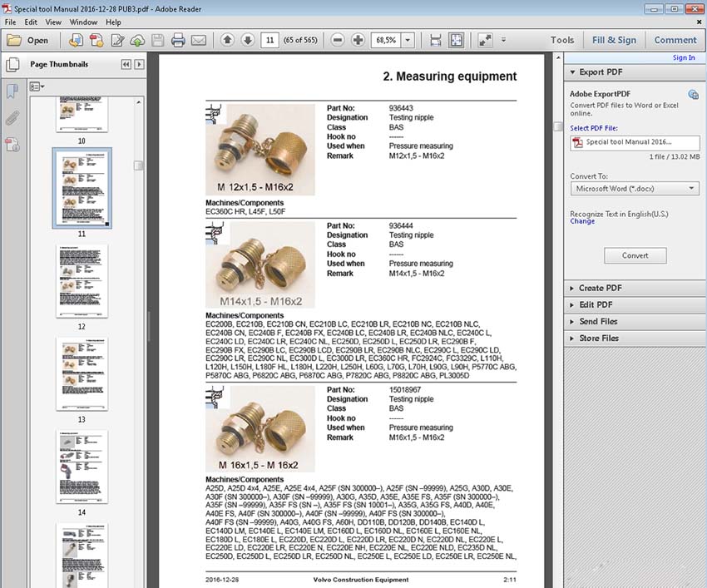The height and width of the screenshot is (588, 707).
Task: Open the Convert To format dropdown
Action: coord(635,189)
